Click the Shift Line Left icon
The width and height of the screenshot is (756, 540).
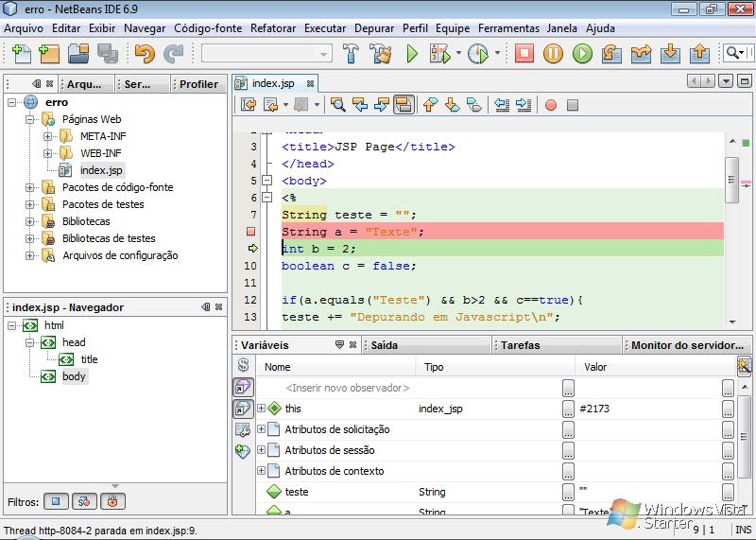coord(502,104)
